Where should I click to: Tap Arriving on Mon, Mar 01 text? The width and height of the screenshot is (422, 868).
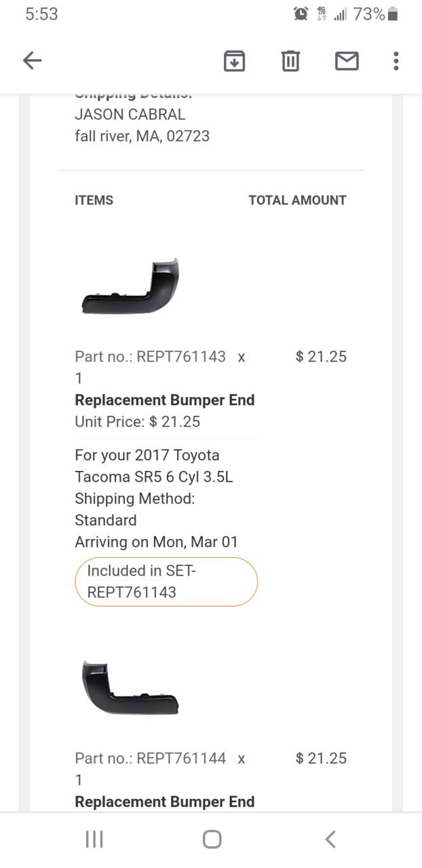pos(156,542)
